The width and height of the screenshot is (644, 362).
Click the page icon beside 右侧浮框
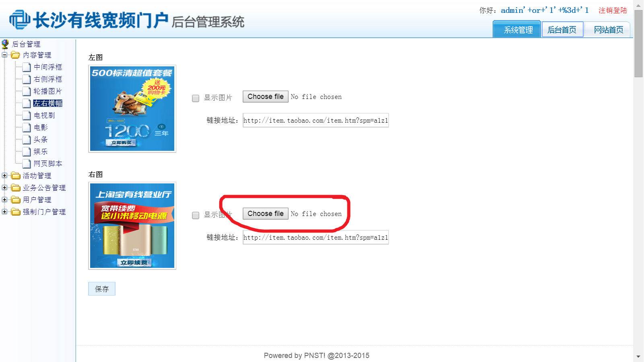(27, 79)
